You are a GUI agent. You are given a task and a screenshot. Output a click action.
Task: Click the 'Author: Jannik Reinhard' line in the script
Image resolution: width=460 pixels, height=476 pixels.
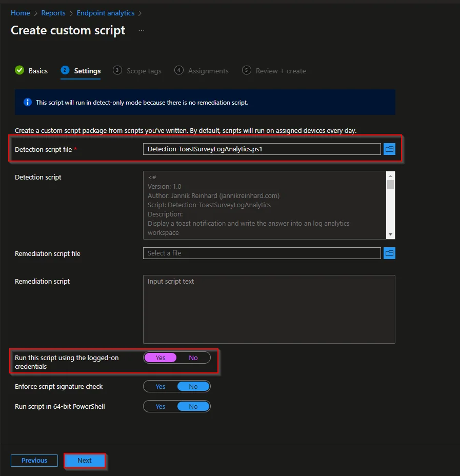[x=214, y=196]
